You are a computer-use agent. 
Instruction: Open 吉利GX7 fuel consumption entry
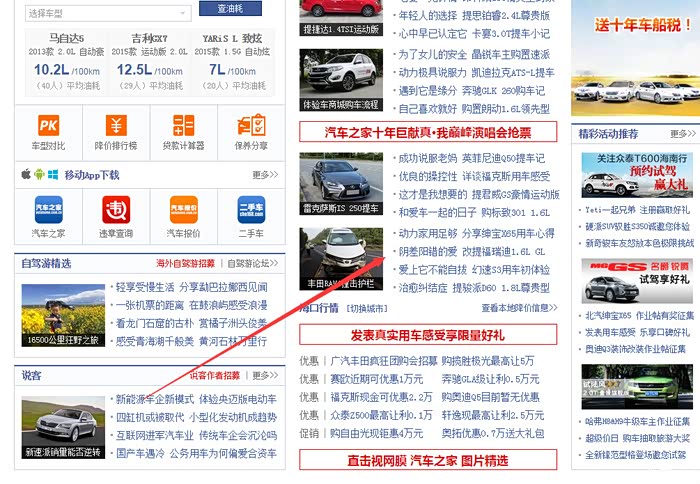coord(150,62)
